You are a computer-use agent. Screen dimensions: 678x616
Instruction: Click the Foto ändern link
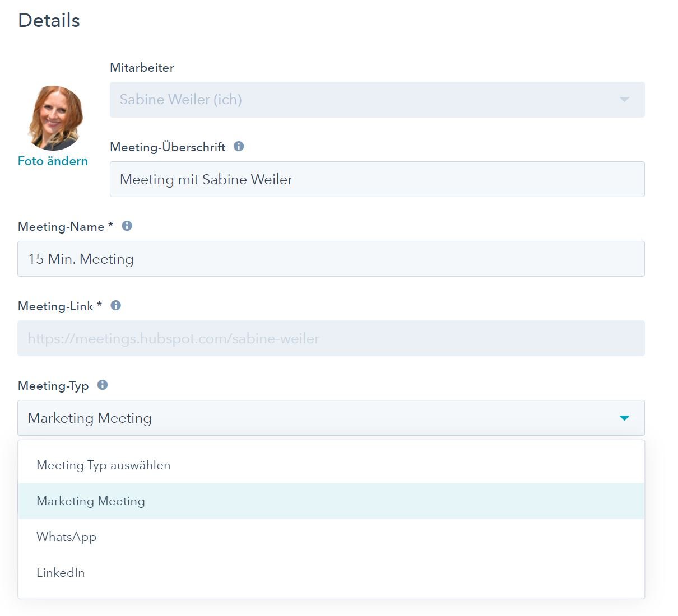tap(53, 161)
